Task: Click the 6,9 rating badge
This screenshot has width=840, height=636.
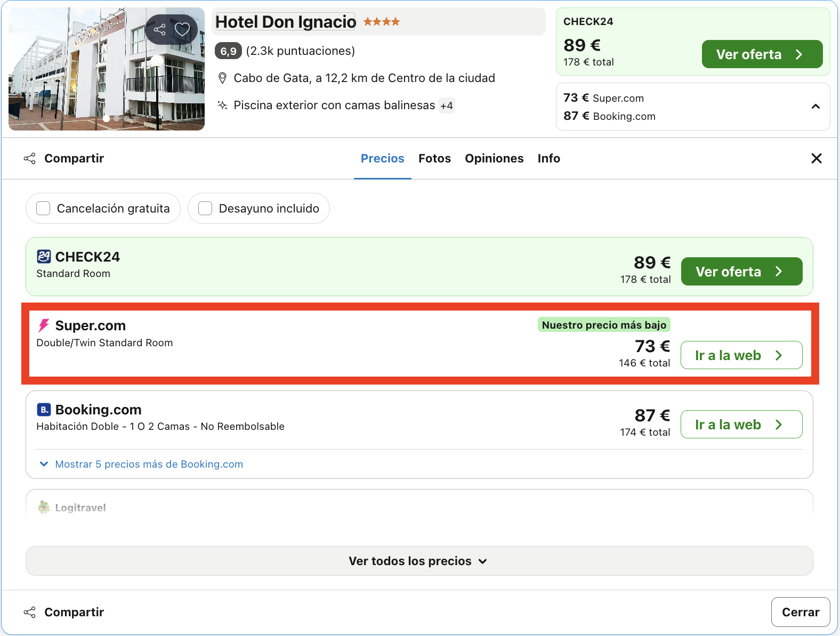Action: (229, 51)
